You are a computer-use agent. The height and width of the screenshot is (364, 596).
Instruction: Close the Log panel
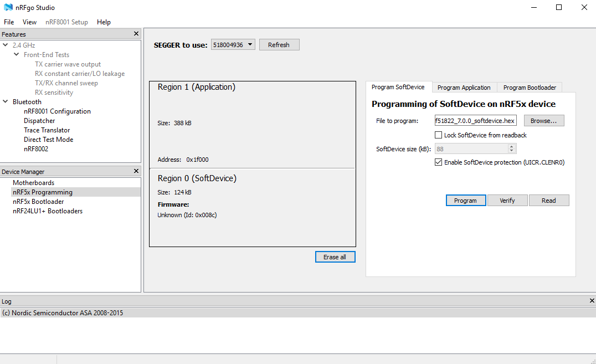(592, 300)
